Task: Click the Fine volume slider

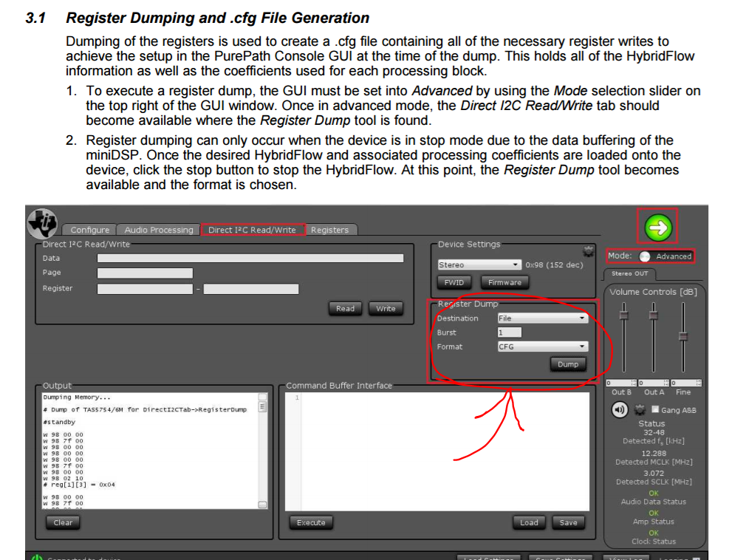Action: (683, 337)
